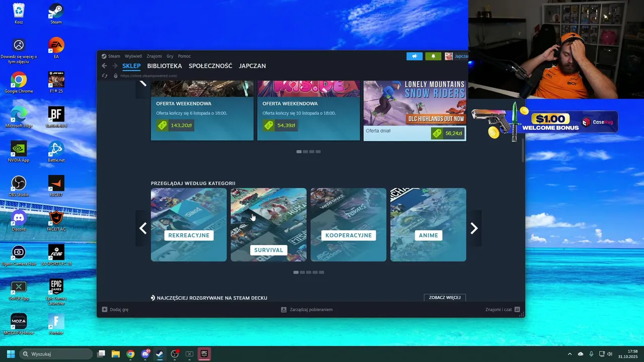Open the KOOPERACYJNE category

click(348, 225)
